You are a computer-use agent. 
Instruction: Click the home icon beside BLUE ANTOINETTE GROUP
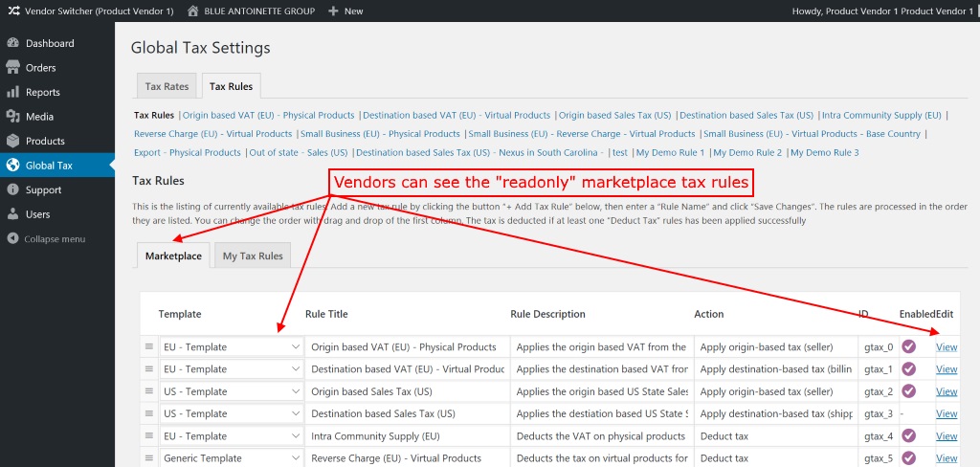(193, 11)
